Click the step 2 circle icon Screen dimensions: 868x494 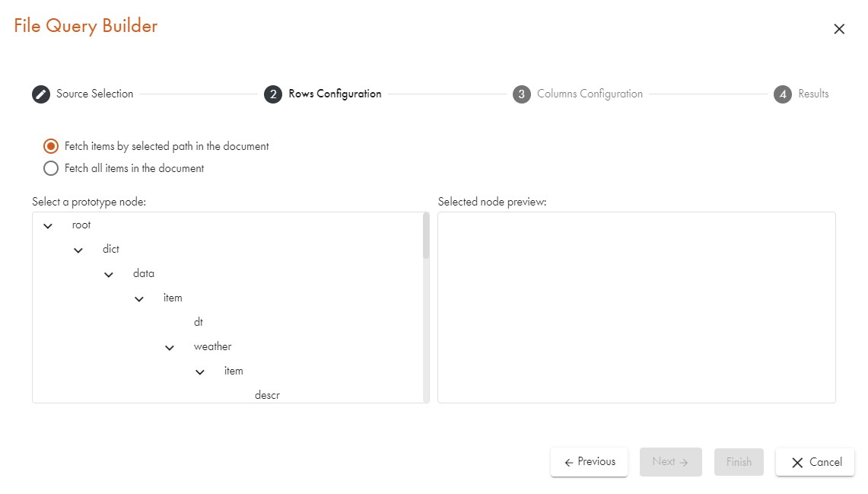[272, 94]
